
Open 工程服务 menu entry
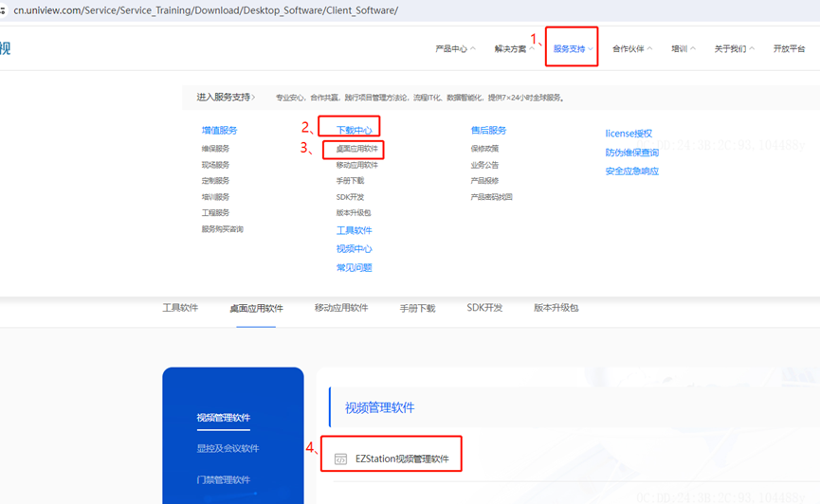(x=215, y=212)
